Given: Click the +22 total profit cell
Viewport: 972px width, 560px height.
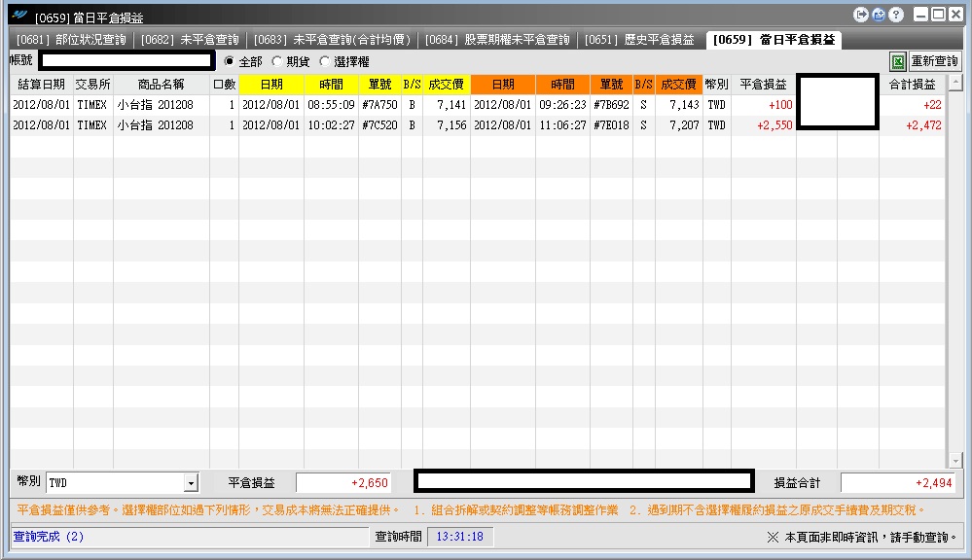Looking at the screenshot, I should [912, 105].
